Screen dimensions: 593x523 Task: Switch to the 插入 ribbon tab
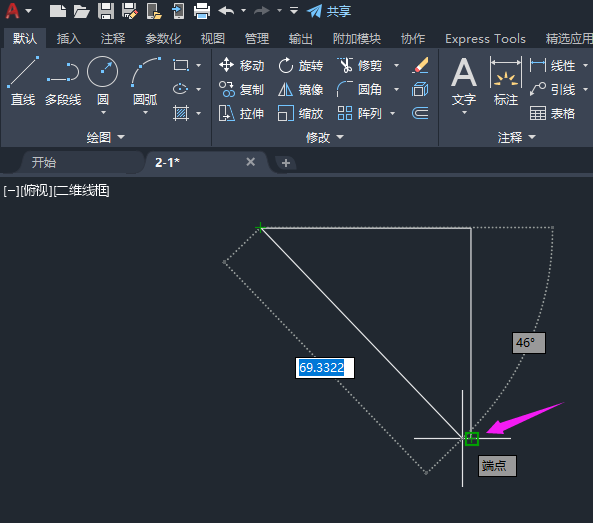point(69,39)
